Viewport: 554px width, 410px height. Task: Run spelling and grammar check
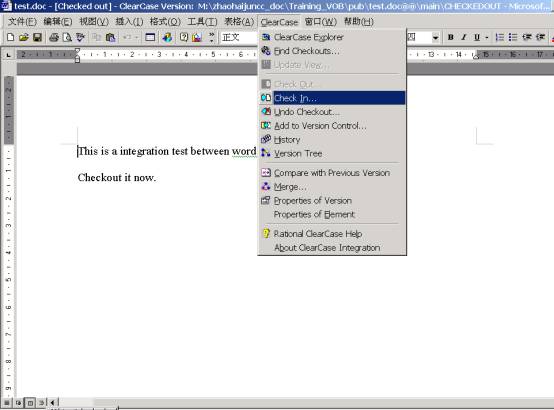[81, 37]
